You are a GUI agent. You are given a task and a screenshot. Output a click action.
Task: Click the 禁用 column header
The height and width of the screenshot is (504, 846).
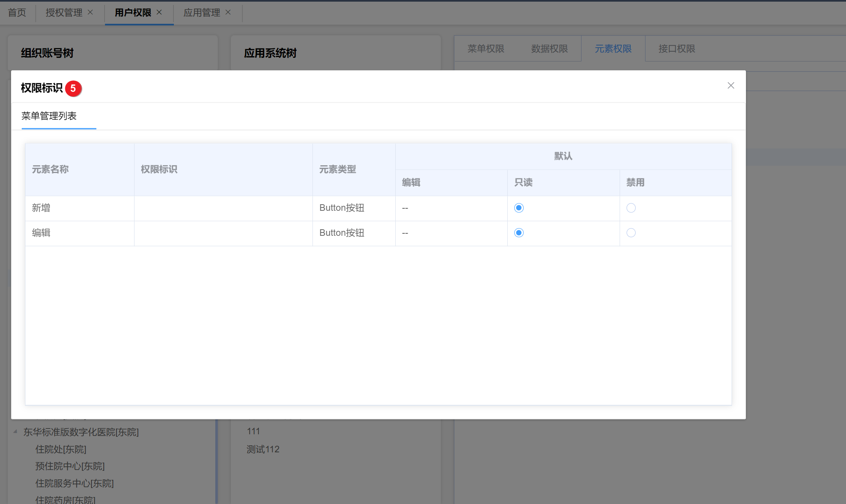pos(675,182)
